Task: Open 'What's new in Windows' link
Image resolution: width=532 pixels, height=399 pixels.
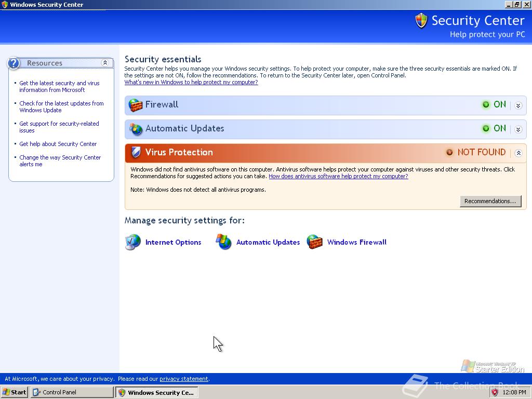Action: (191, 82)
